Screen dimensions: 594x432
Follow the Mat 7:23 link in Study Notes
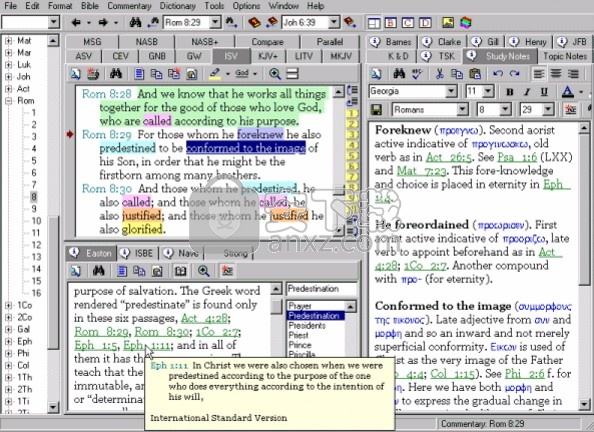tap(421, 171)
